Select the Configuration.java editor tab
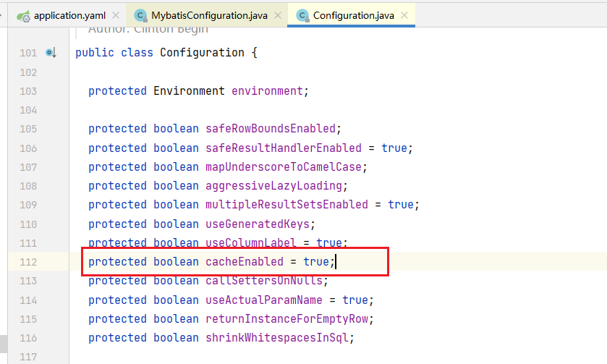The width and height of the screenshot is (607, 364). [x=352, y=15]
